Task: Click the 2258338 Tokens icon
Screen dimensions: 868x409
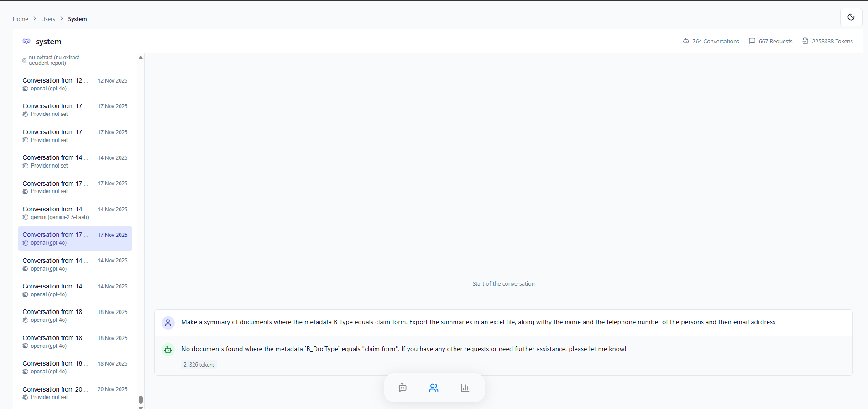Action: [x=805, y=41]
